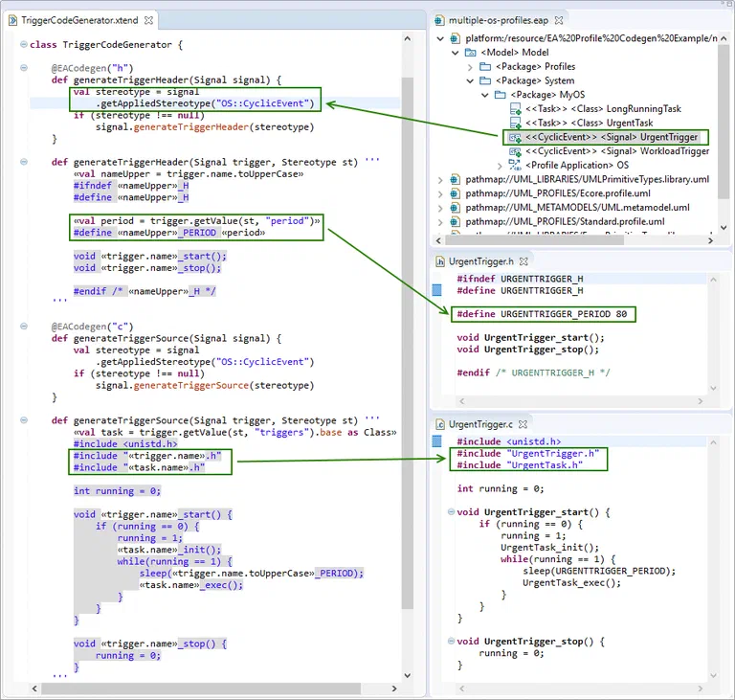Click "UrgentTask_init();" line in UrgentTrigger.c
Viewport: 735px width, 700px height.
[549, 548]
